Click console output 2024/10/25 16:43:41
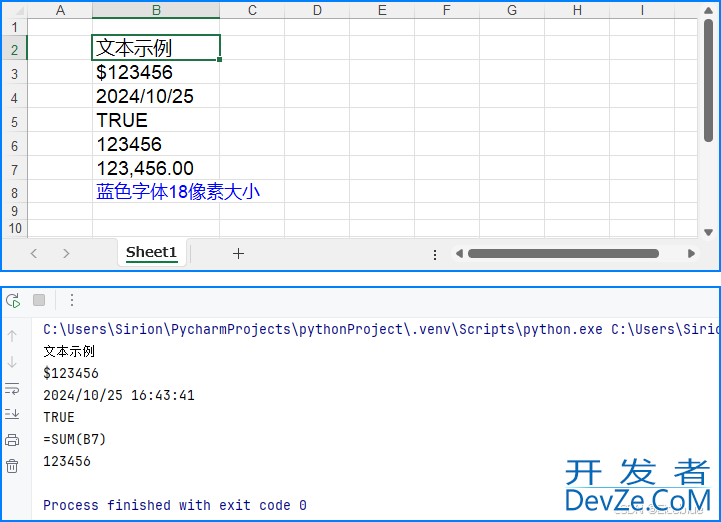 [119, 395]
